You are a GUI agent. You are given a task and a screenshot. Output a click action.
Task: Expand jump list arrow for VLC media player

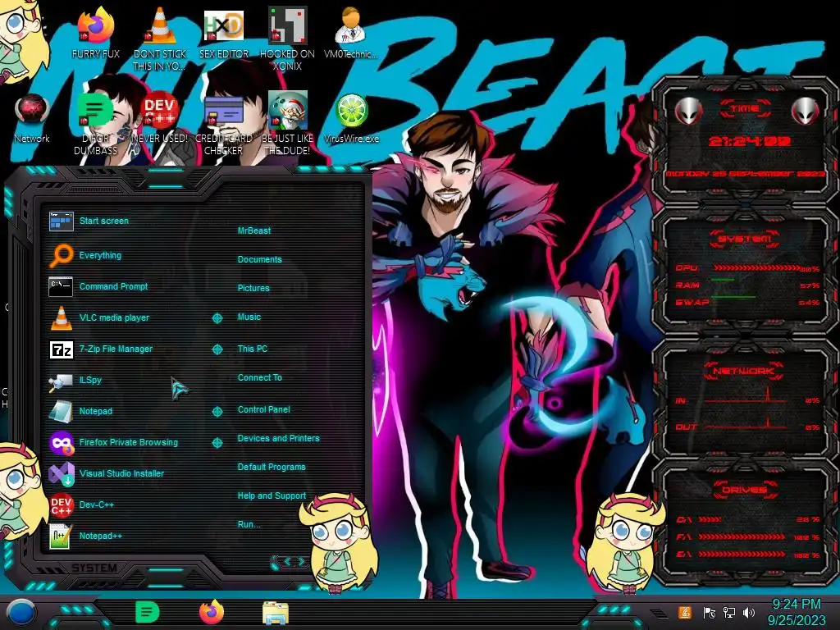coord(217,318)
